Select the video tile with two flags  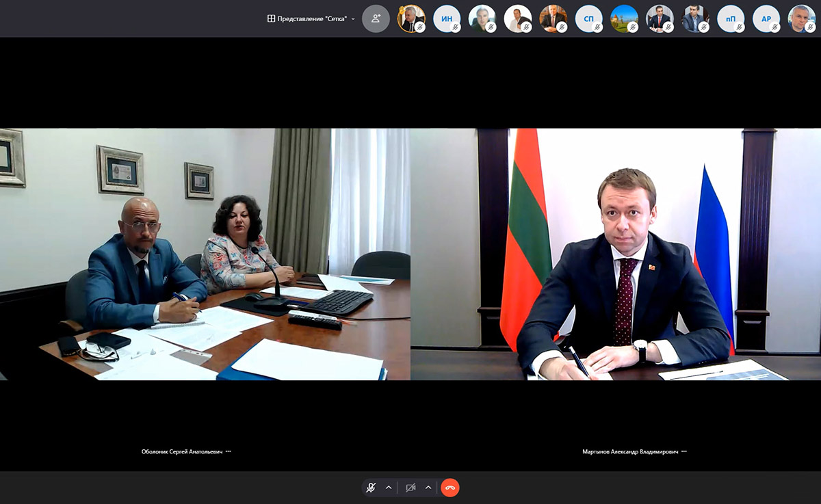616,254
